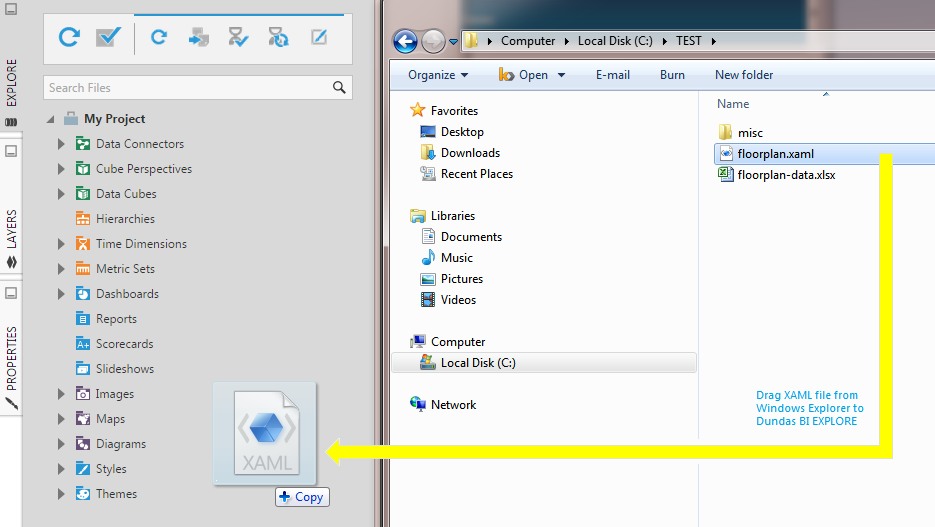Expand the Dashboards tree node
The height and width of the screenshot is (527, 935).
[x=62, y=294]
